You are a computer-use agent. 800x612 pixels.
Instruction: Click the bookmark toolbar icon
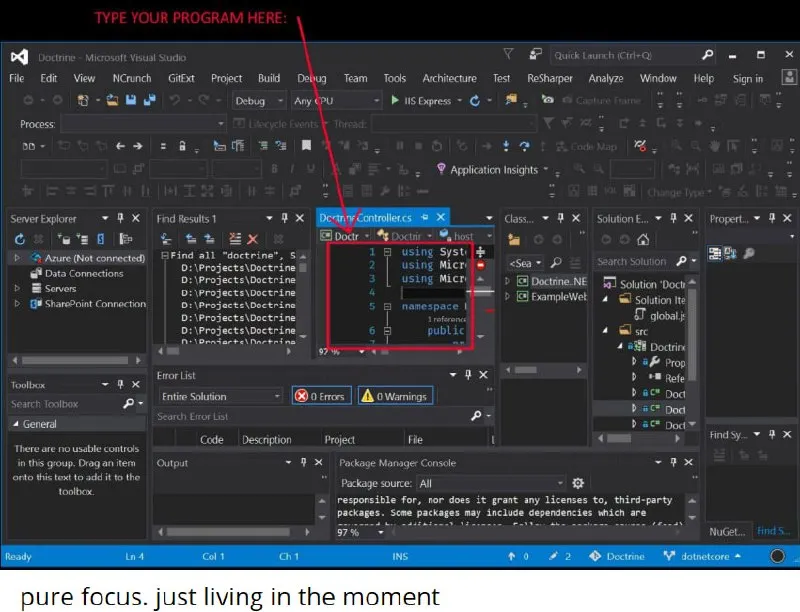(306, 146)
